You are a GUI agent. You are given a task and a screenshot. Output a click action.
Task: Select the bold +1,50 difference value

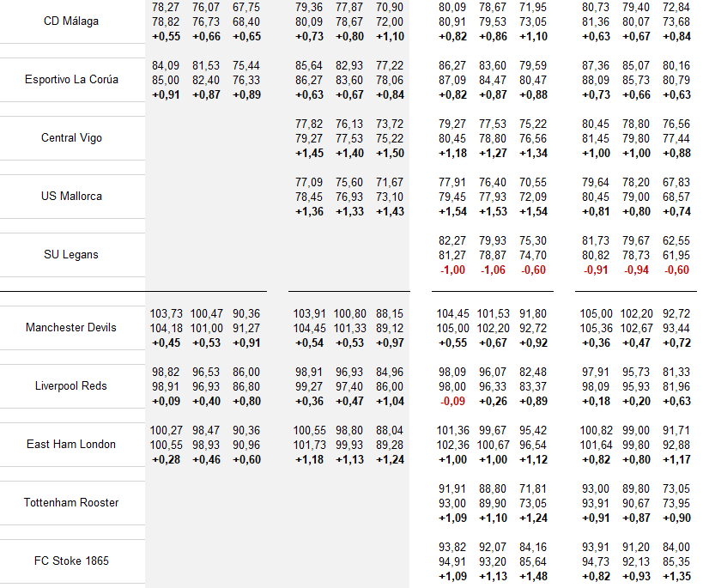pyautogui.click(x=390, y=154)
